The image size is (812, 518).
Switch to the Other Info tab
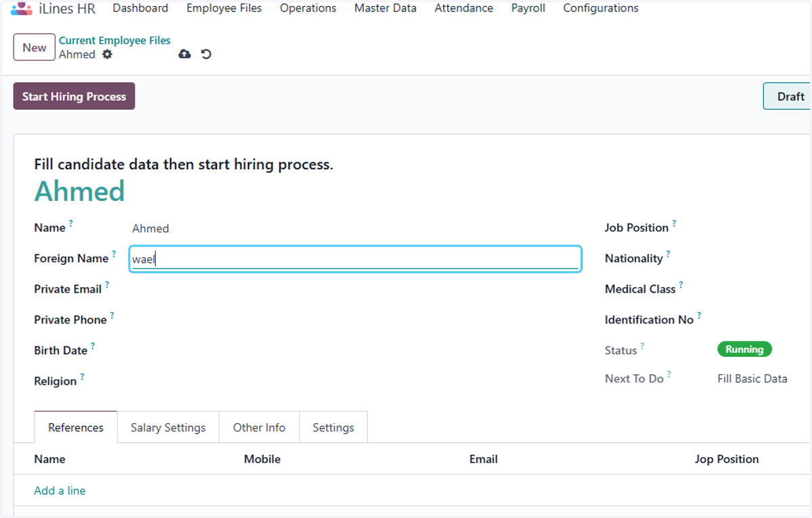pyautogui.click(x=259, y=427)
